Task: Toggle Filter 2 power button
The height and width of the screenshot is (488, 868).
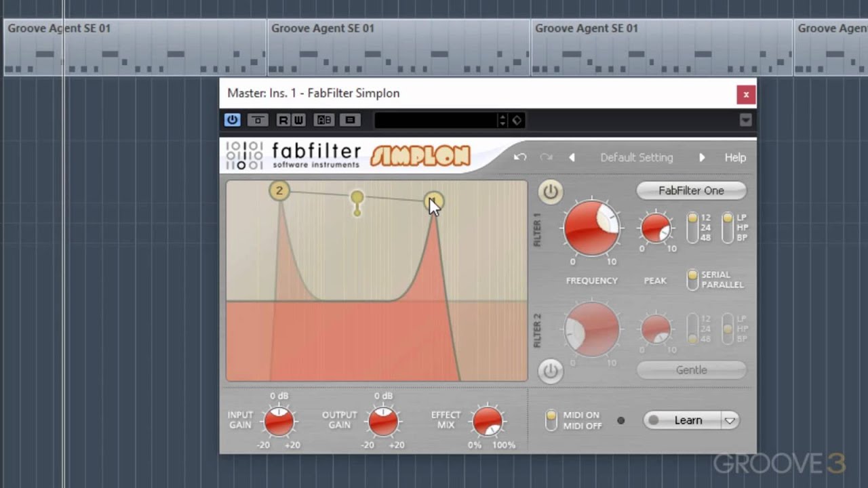Action: [551, 371]
